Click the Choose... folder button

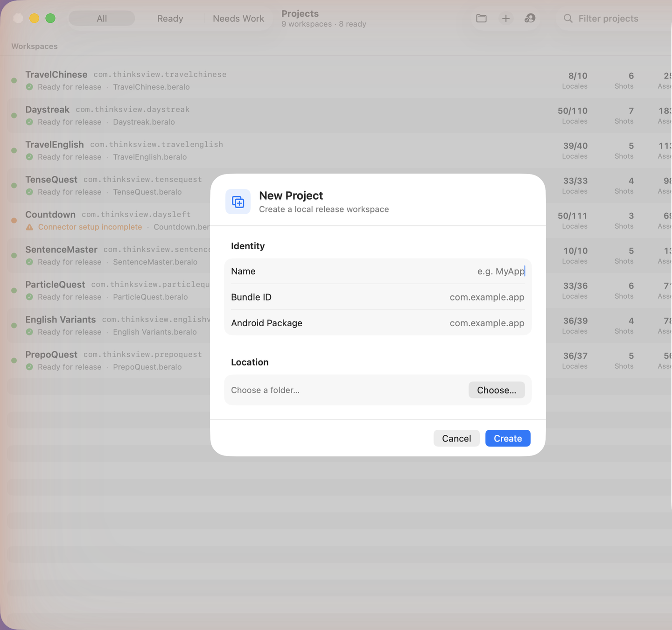pos(497,390)
